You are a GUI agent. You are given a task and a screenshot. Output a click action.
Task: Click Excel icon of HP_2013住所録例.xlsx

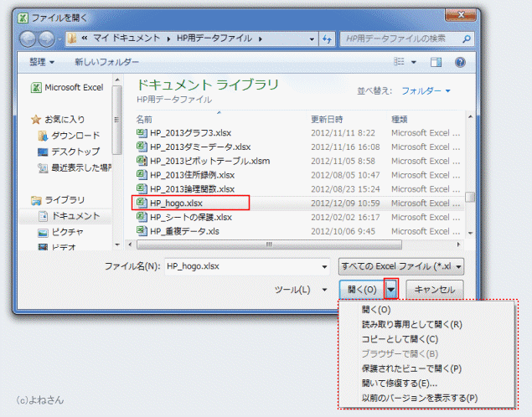tap(142, 175)
